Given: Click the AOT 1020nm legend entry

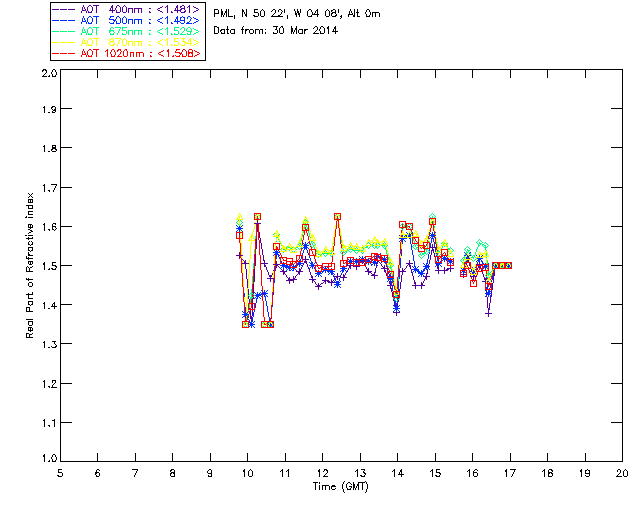Looking at the screenshot, I should (x=127, y=53).
